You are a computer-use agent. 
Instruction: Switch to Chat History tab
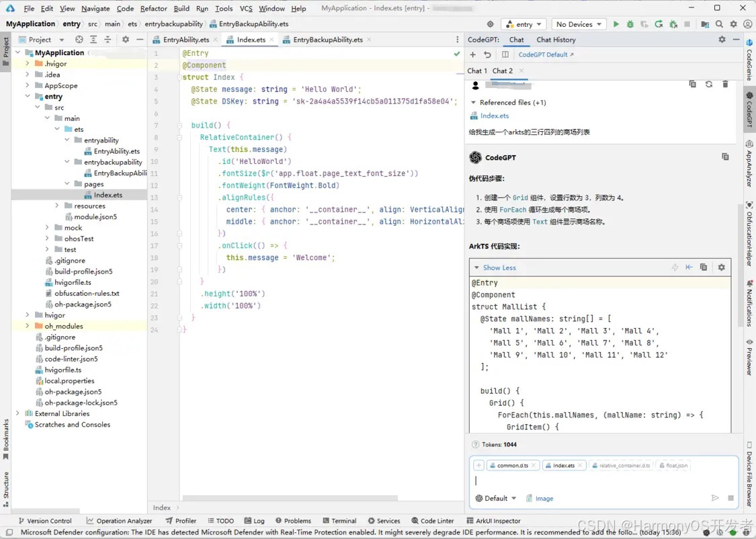pyautogui.click(x=556, y=40)
